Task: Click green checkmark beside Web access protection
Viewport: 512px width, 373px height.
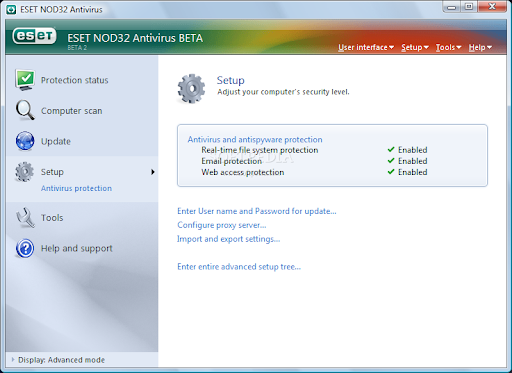Action: [x=391, y=172]
